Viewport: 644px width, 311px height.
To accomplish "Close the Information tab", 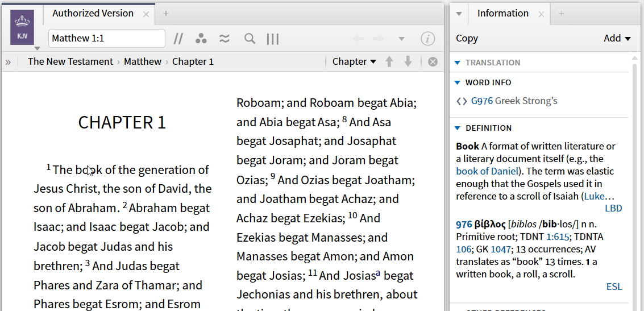I will tap(541, 14).
